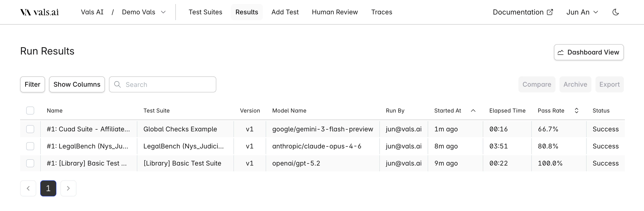Click the '9m ago' started time

click(446, 163)
